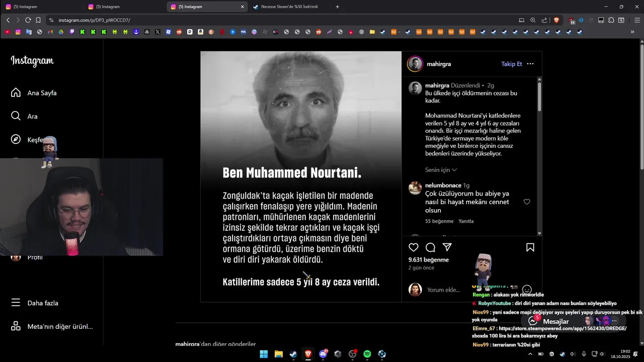Viewport: 644px width, 362px height.
Task: Click the Steam store link in chat
Action: [x=562, y=328]
